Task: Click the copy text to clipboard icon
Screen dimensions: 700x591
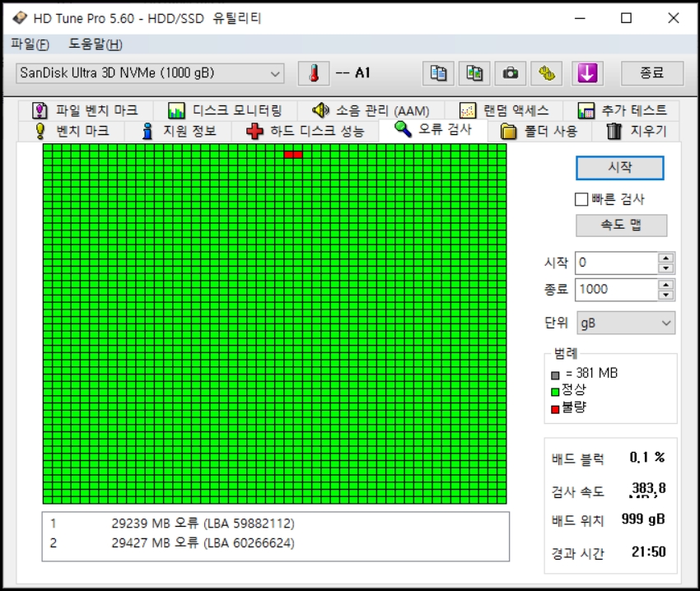Action: click(438, 73)
